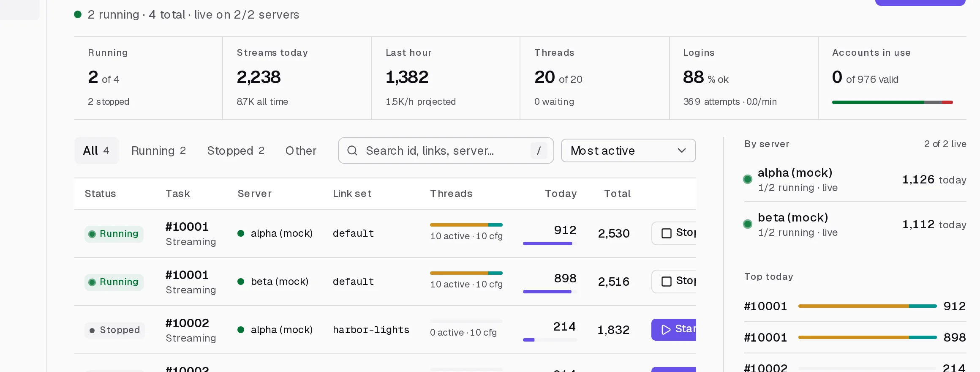Click the Threads 20 of 20 card
Image resolution: width=980 pixels, height=372 pixels.
click(595, 78)
